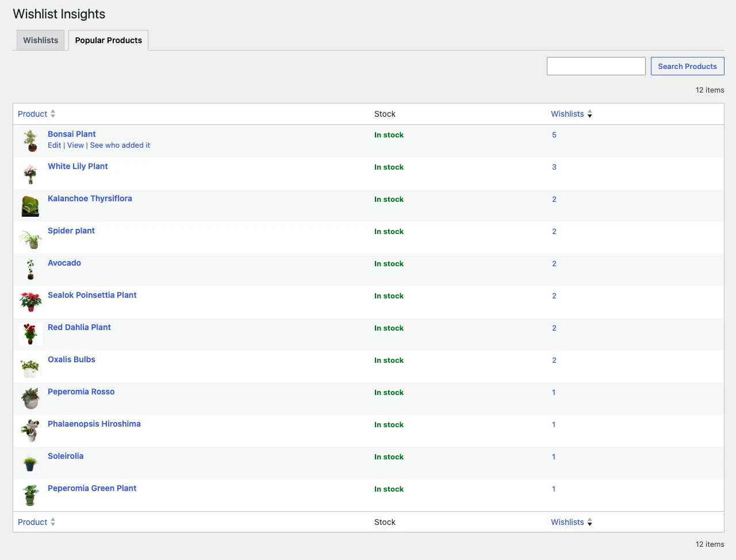Image resolution: width=736 pixels, height=560 pixels.
Task: Open the Phalaenopsis Hiroshima product link
Action: coord(94,424)
